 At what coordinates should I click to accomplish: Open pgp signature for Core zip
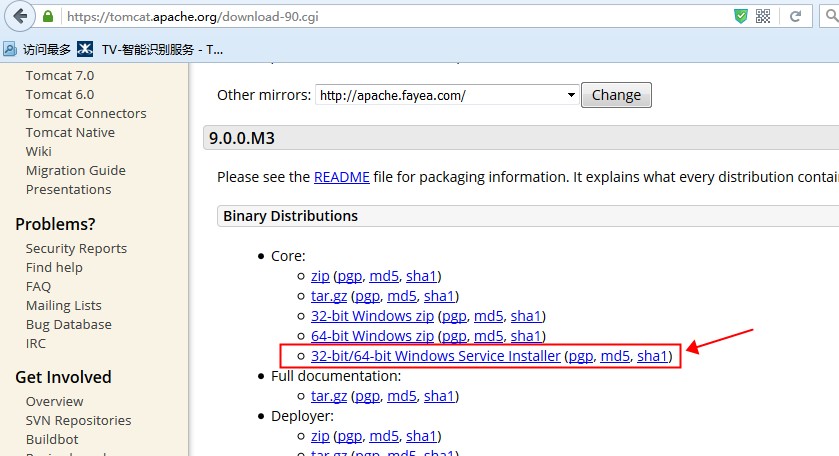(349, 276)
